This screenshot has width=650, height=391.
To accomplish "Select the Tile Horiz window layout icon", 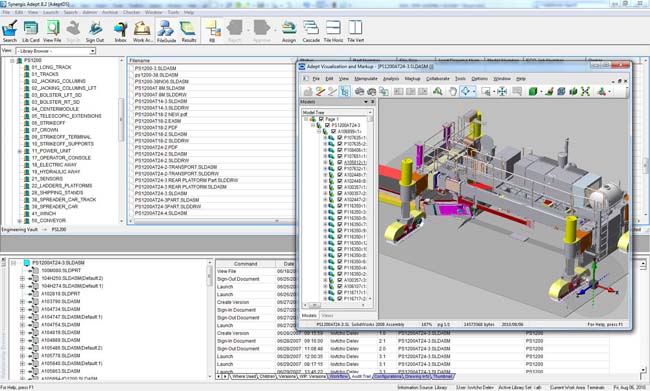I will click(333, 32).
